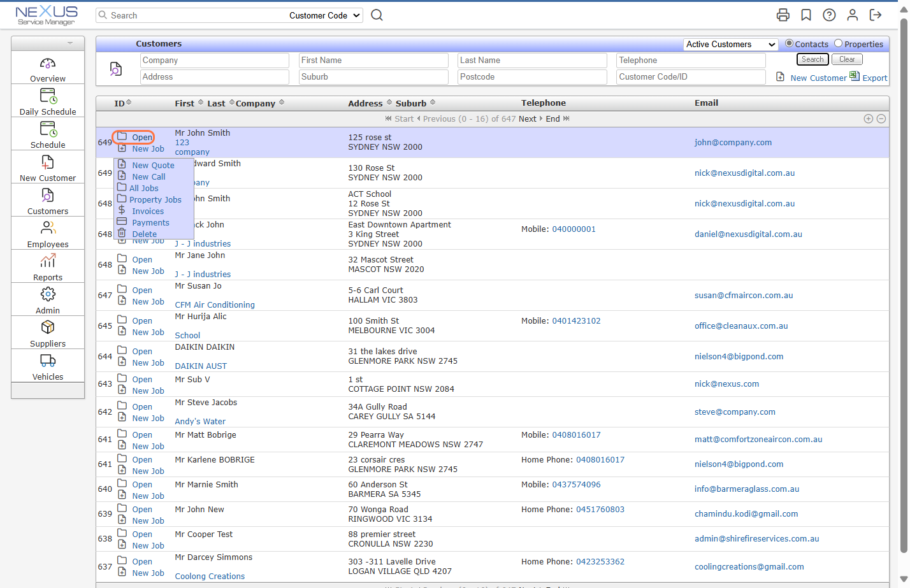
Task: Open the Active Customers filter dropdown
Action: [x=731, y=44]
